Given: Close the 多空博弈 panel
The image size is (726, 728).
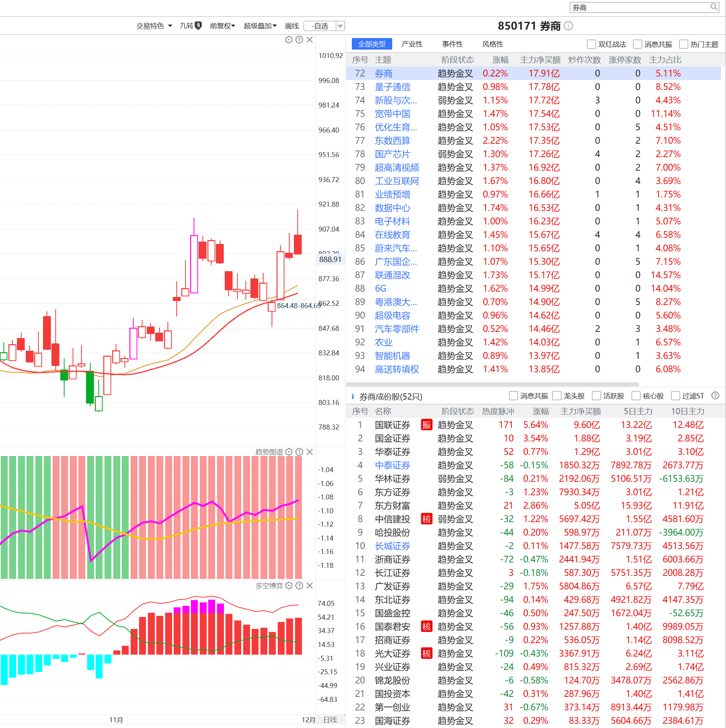Looking at the screenshot, I should (x=310, y=585).
